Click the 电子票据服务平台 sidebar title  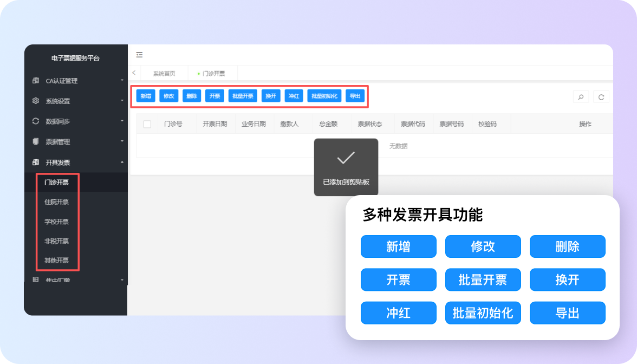click(76, 58)
